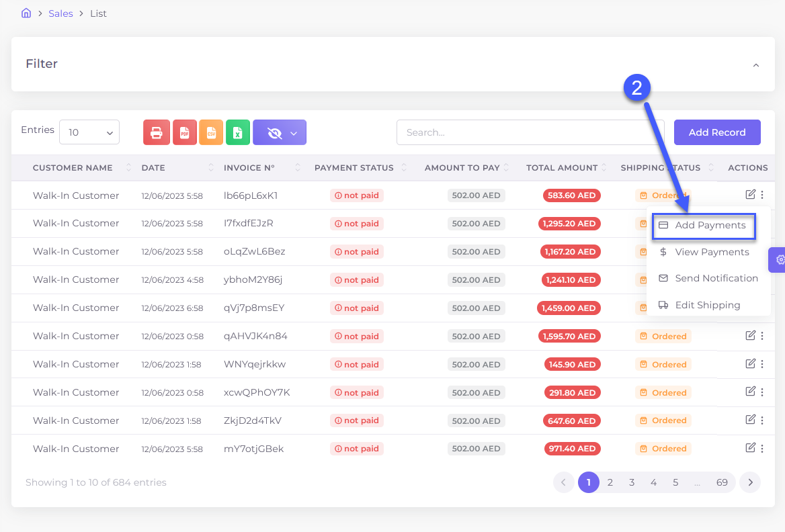The width and height of the screenshot is (785, 532).
Task: Click invoice number oLqZwL6Bez
Action: (x=254, y=251)
